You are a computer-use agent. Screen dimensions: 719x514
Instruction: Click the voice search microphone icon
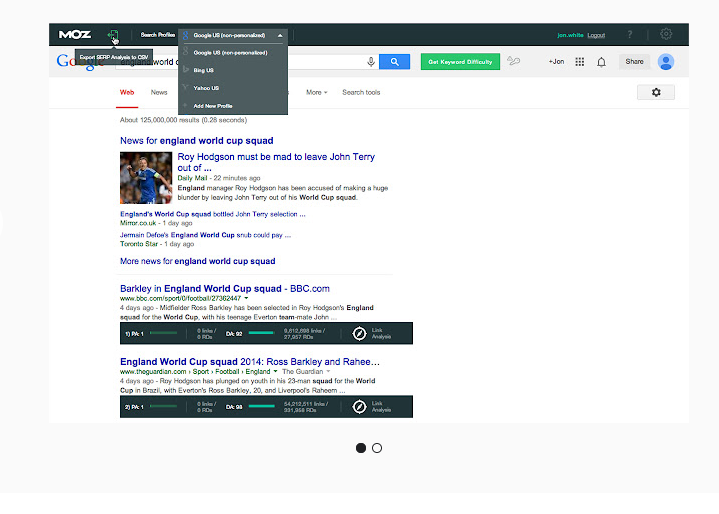tap(371, 61)
